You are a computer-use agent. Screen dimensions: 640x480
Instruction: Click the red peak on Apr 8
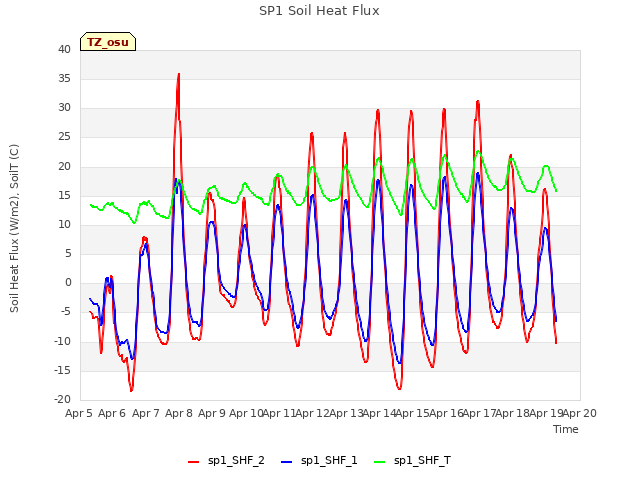click(x=179, y=74)
